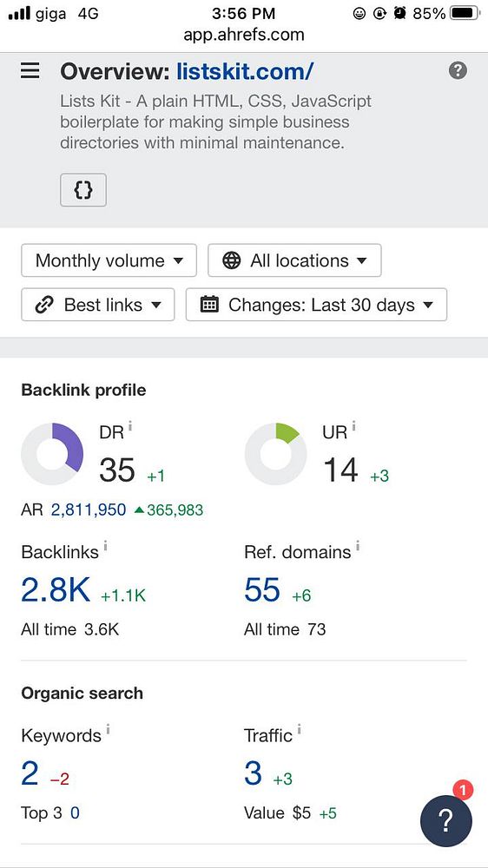Open the listskit.com/ link in title
This screenshot has height=868, width=488.
(245, 71)
